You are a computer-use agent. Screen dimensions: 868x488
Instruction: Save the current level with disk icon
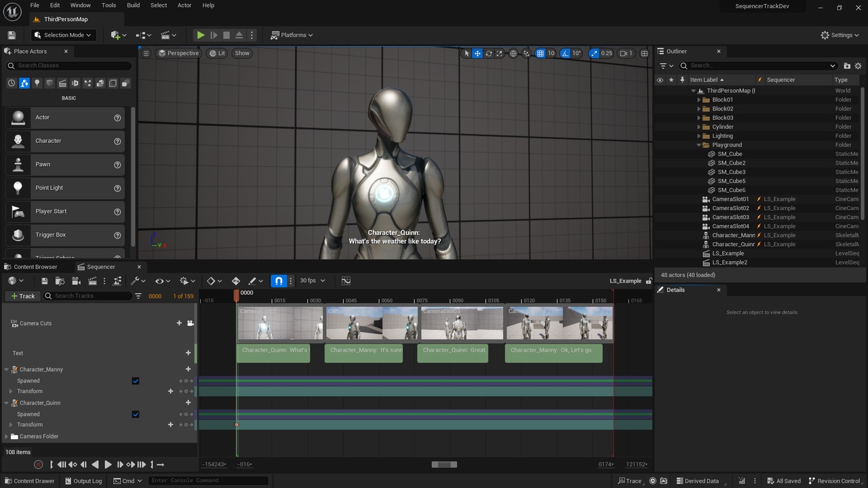12,35
